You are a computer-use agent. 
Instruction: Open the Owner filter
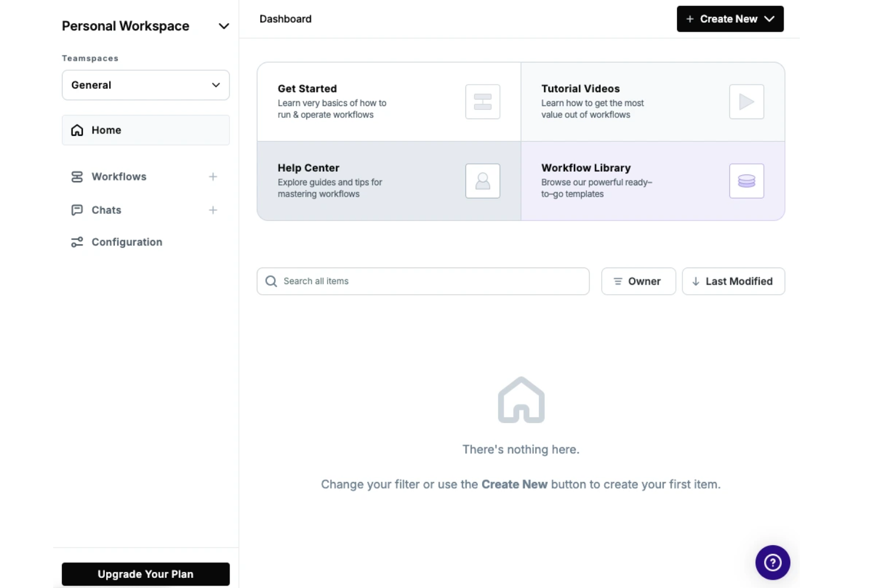point(638,281)
